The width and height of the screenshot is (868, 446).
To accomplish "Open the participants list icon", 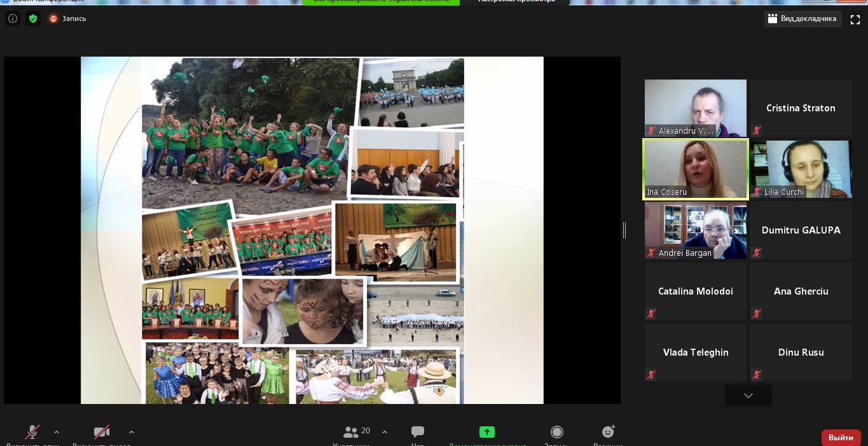I will click(350, 433).
